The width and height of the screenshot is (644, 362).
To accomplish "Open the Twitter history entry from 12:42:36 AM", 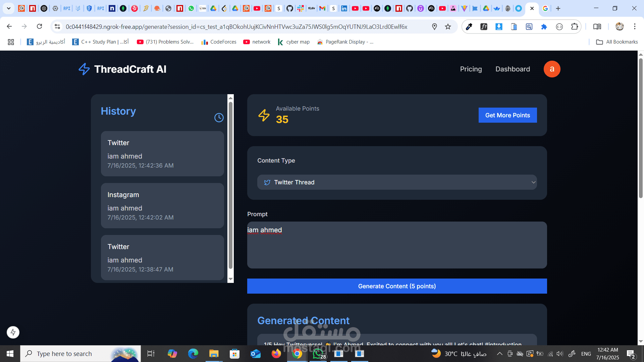I will pyautogui.click(x=162, y=154).
